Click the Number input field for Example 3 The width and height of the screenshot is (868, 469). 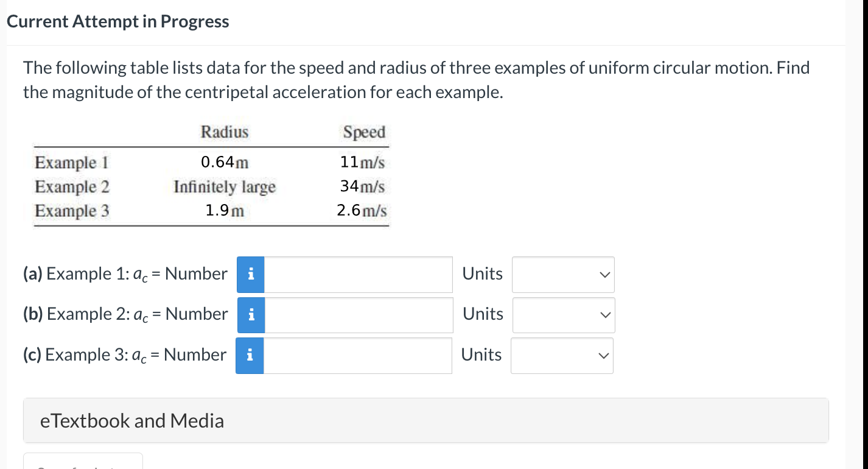357,355
